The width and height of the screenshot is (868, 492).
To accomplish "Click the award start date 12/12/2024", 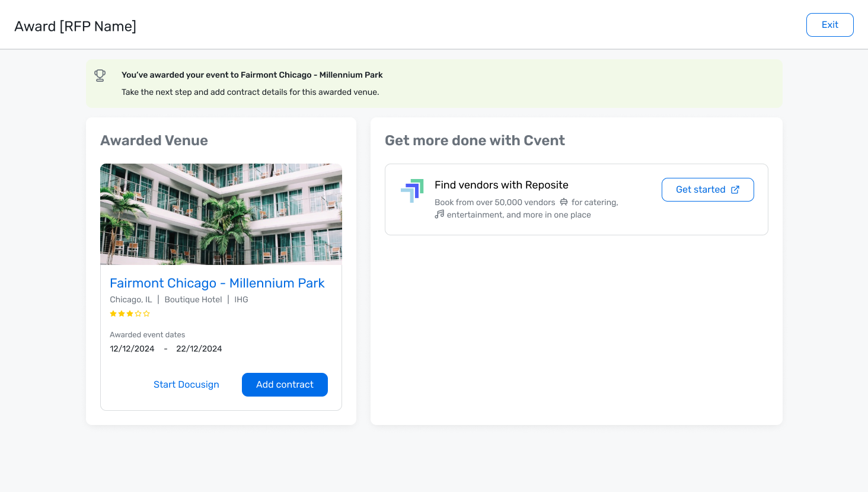I will pos(132,349).
